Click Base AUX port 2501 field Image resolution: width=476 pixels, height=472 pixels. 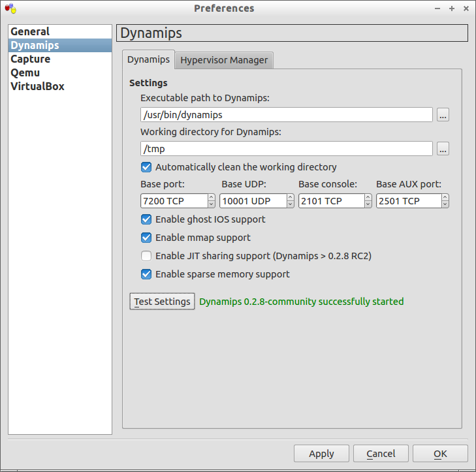click(409, 201)
